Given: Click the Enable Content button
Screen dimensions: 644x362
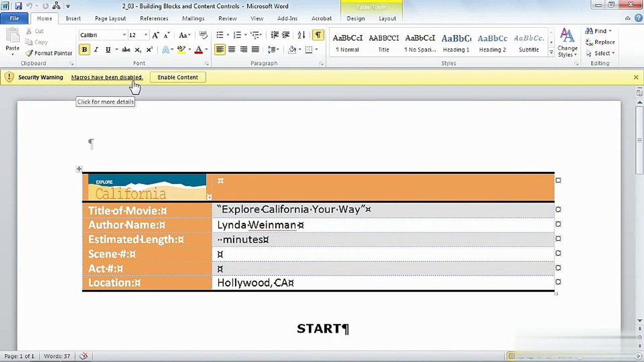Looking at the screenshot, I should click(x=178, y=77).
